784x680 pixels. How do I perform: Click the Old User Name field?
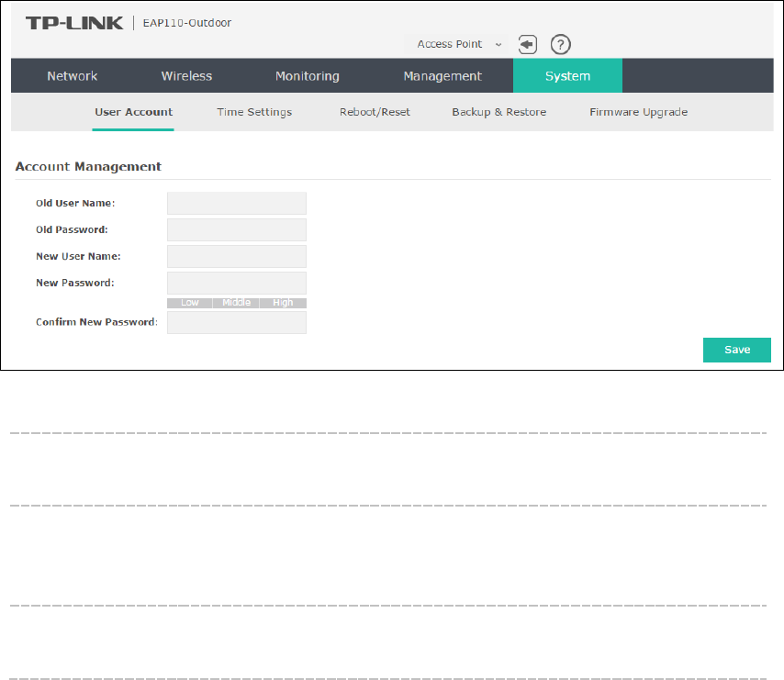(236, 203)
